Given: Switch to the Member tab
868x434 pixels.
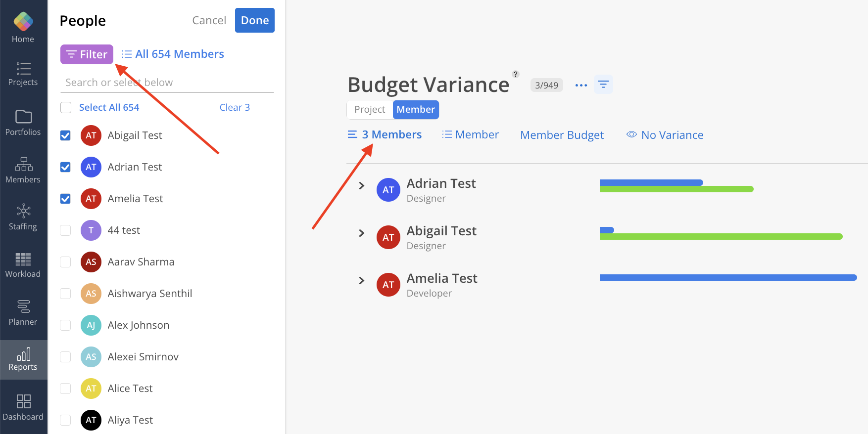Looking at the screenshot, I should tap(416, 110).
